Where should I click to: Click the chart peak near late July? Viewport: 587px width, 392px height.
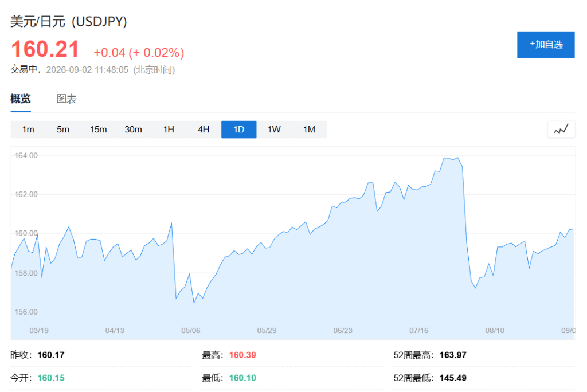click(x=457, y=158)
